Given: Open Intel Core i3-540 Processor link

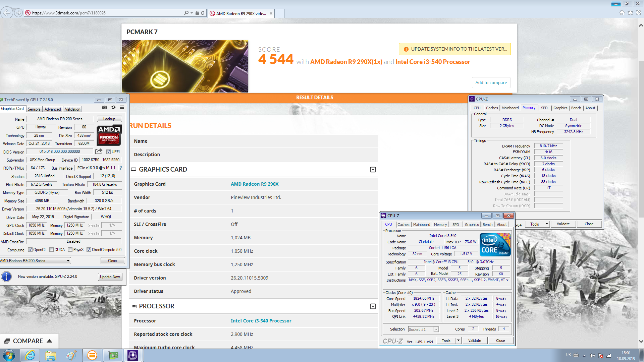Looking at the screenshot, I should point(261,321).
